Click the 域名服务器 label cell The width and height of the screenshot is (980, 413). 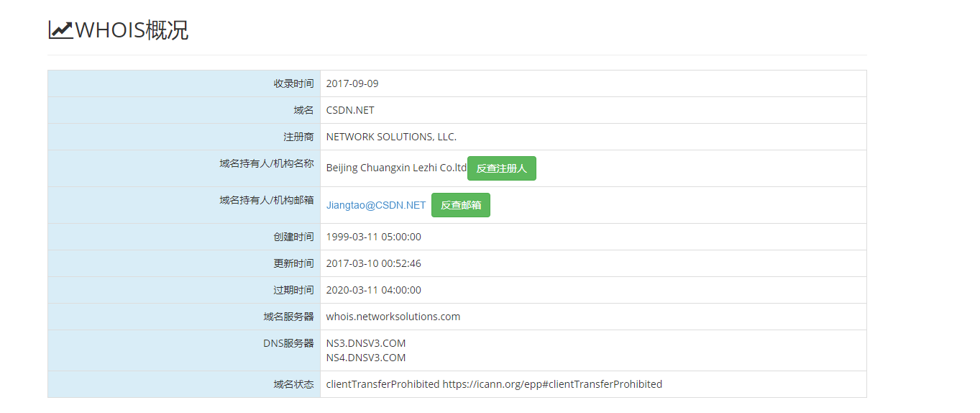(184, 317)
